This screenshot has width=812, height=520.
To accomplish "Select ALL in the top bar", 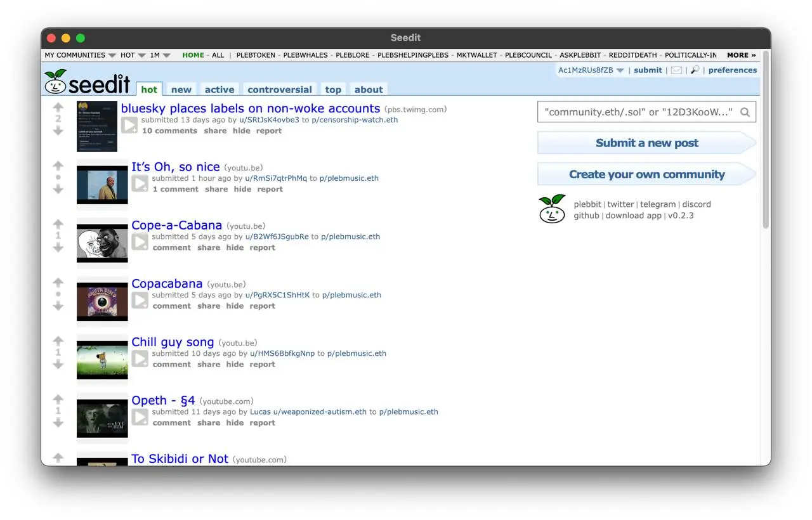I will [x=218, y=55].
